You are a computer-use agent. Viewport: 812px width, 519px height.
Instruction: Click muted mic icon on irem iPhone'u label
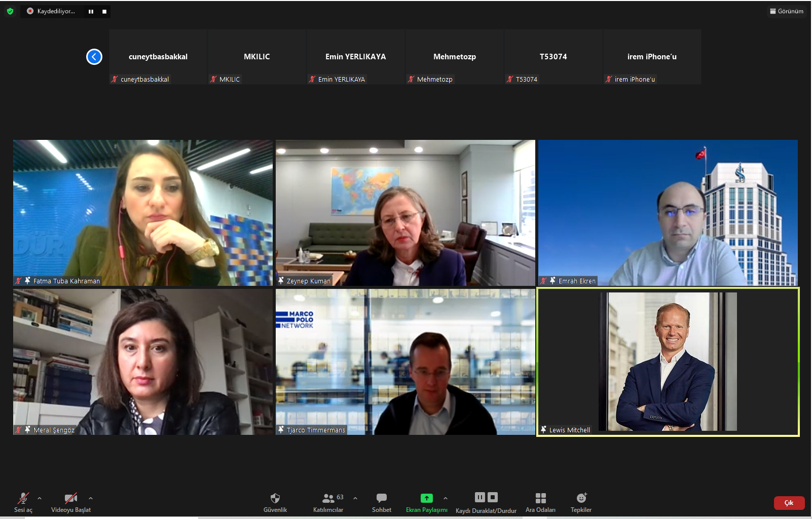click(609, 79)
